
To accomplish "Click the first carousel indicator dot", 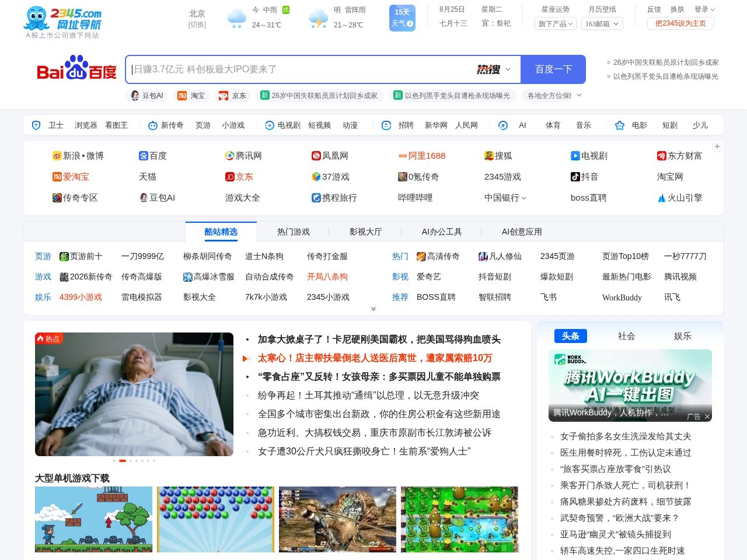I will point(114,461).
